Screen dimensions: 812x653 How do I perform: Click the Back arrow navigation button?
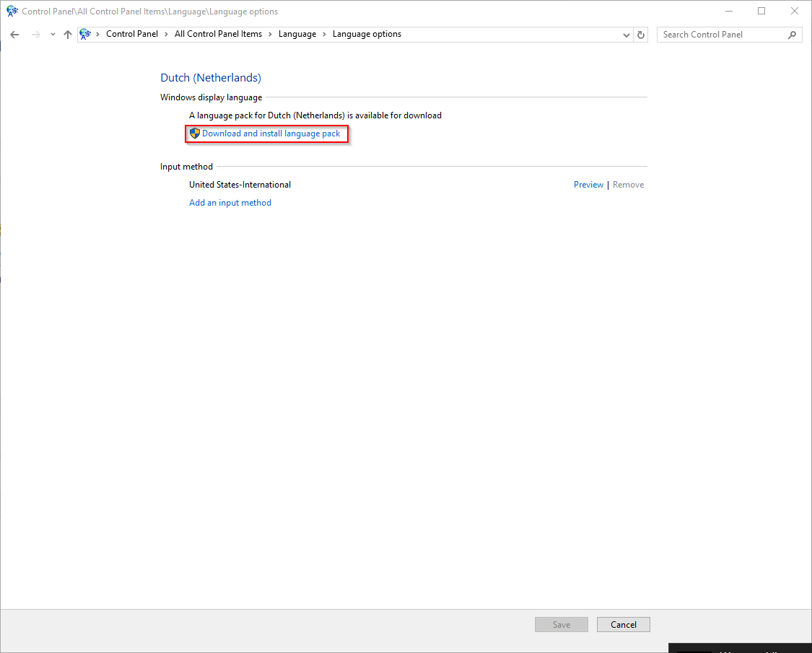tap(14, 35)
